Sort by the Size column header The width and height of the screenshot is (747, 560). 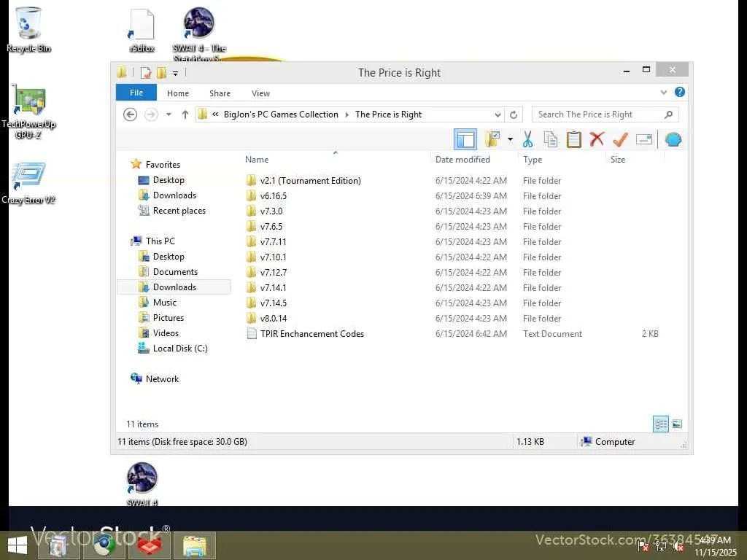tap(617, 160)
